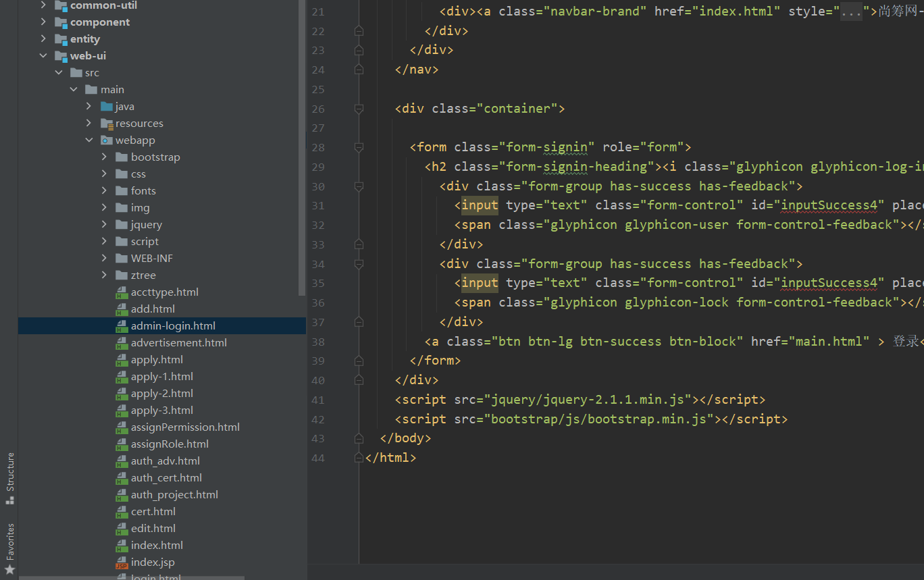Image resolution: width=924 pixels, height=580 pixels.
Task: Expand the java source folder
Action: point(89,107)
